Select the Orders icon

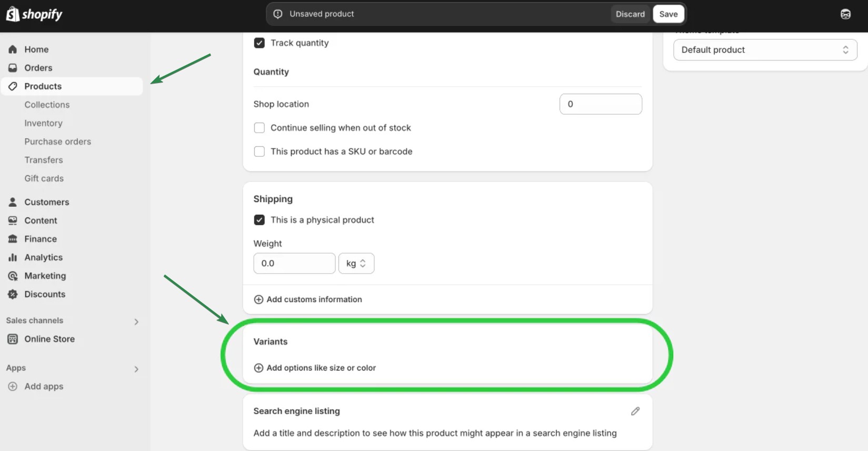[x=12, y=67]
